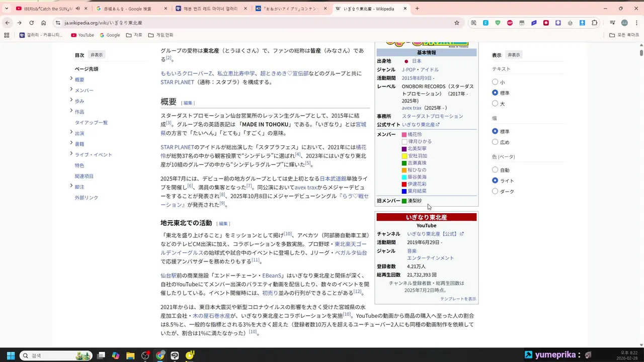644x362 pixels.
Task: Select 標準 text size radio button
Action: [495, 93]
